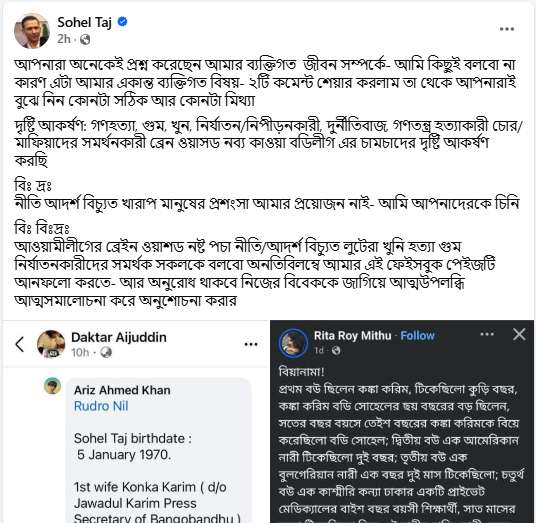
Task: Open the Rita Roy Mithu post options menu
Action: coord(487,334)
